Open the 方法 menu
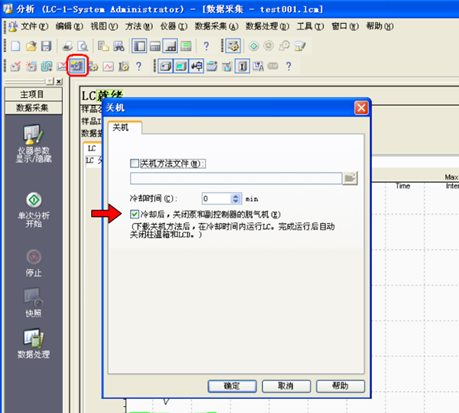Screen dimensions: 459x413 [x=139, y=26]
